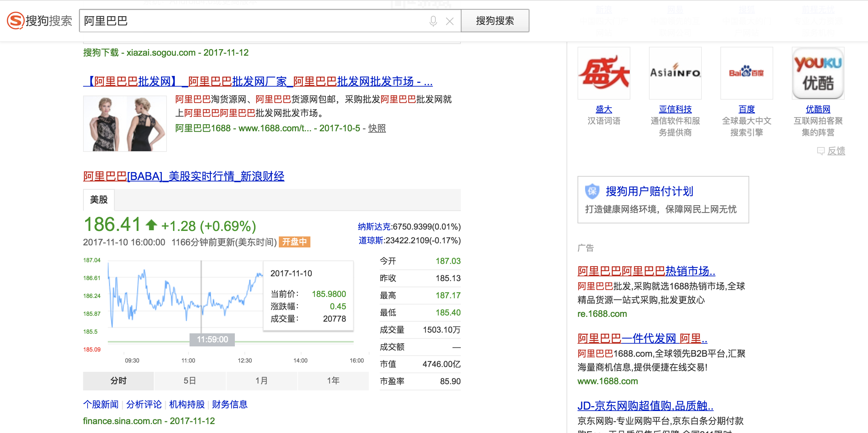This screenshot has height=433, width=868.
Task: Click the 开盘中 market status badge
Action: pos(295,242)
